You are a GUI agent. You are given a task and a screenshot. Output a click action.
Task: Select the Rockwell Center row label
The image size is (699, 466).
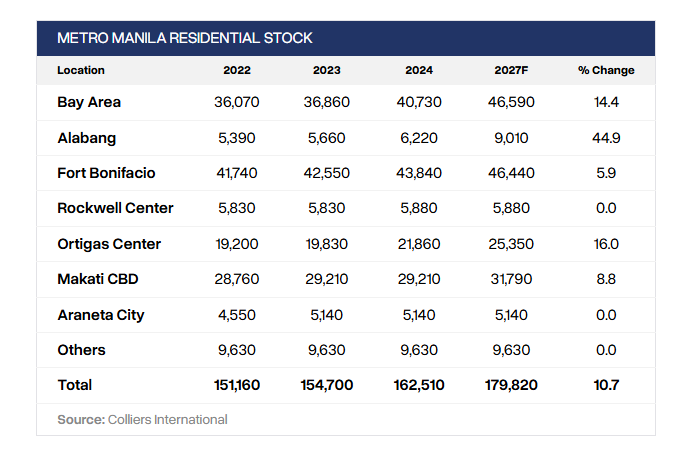point(116,208)
